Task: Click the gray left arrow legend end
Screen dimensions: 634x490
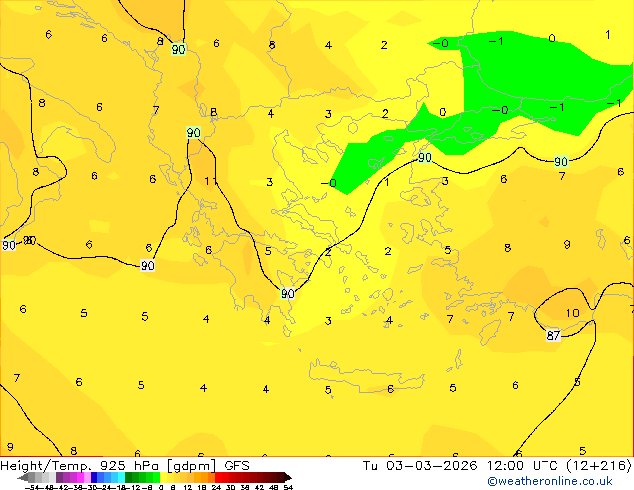Action: pyautogui.click(x=23, y=477)
